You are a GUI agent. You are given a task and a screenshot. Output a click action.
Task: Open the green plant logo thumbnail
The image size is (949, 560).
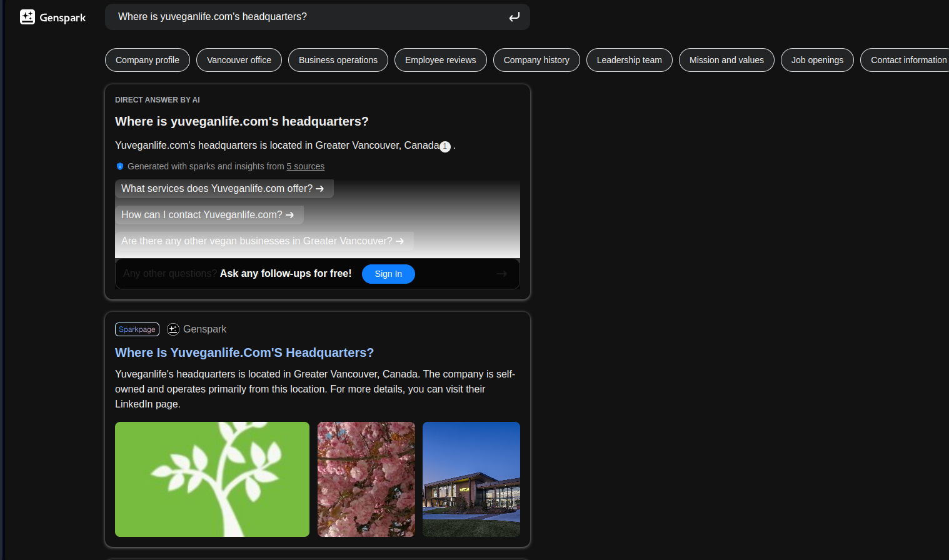[212, 479]
